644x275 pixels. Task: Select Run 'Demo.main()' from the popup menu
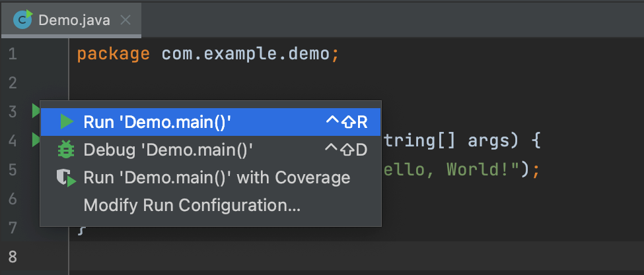[157, 121]
